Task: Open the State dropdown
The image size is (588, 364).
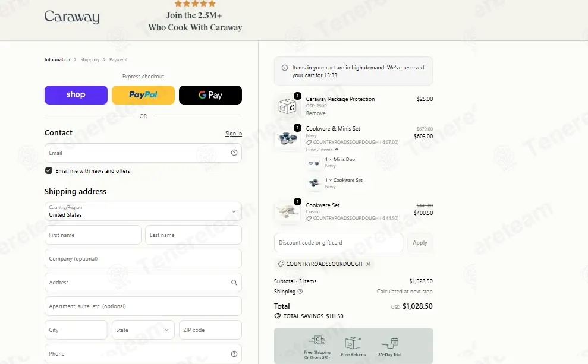Action: click(x=143, y=330)
